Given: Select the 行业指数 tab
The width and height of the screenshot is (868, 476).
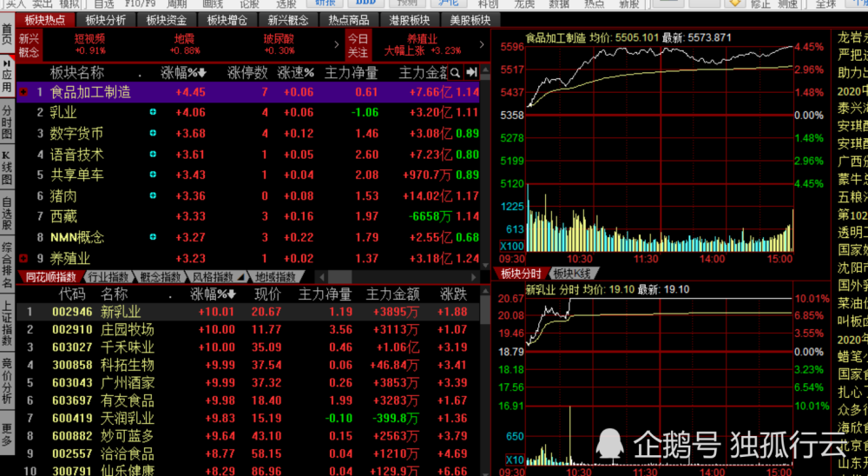Looking at the screenshot, I should coord(106,277).
